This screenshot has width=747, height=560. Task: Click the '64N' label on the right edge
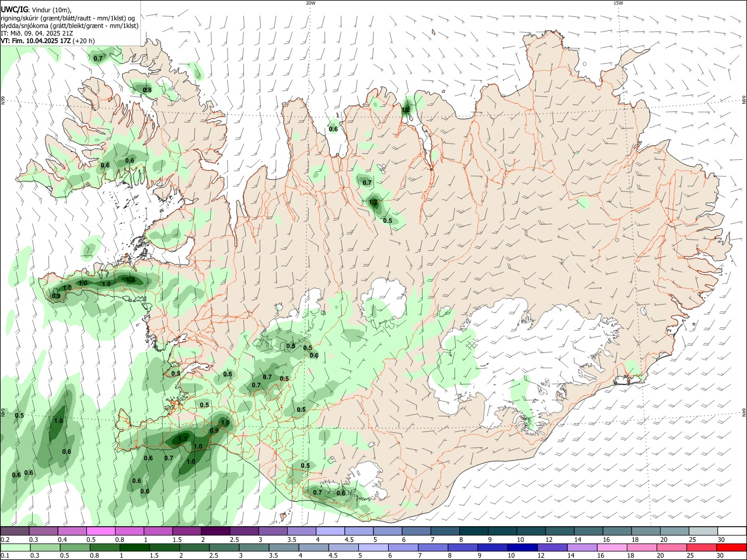pyautogui.click(x=744, y=413)
